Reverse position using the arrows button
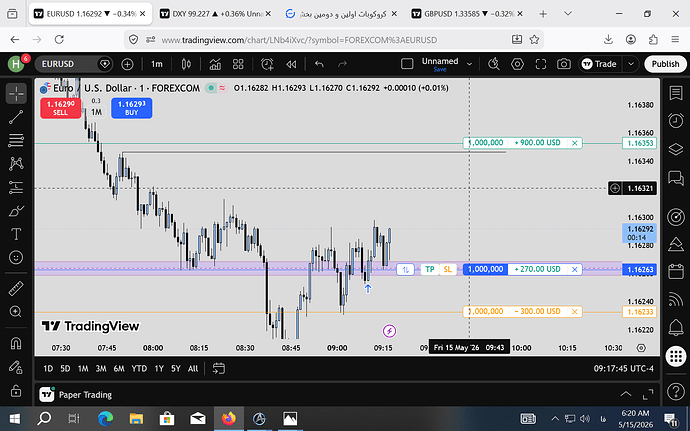The height and width of the screenshot is (431, 690). click(x=405, y=269)
